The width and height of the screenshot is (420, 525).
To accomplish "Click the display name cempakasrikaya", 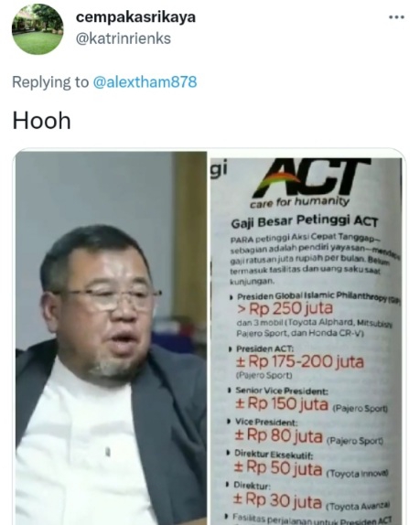I will [x=135, y=16].
